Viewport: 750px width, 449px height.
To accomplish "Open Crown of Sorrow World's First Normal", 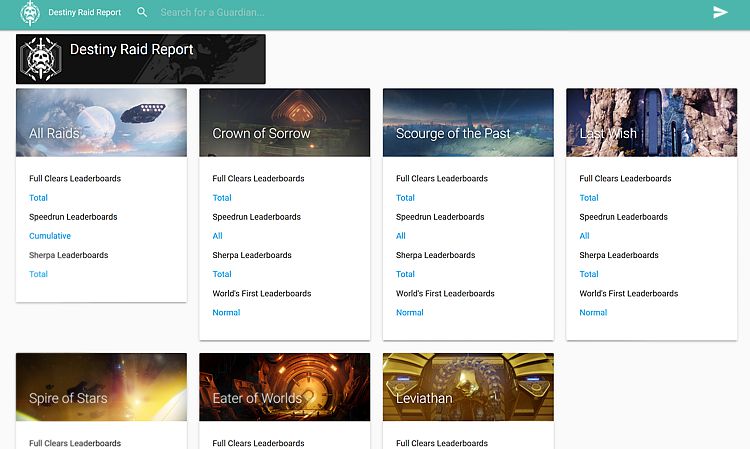I will point(226,312).
